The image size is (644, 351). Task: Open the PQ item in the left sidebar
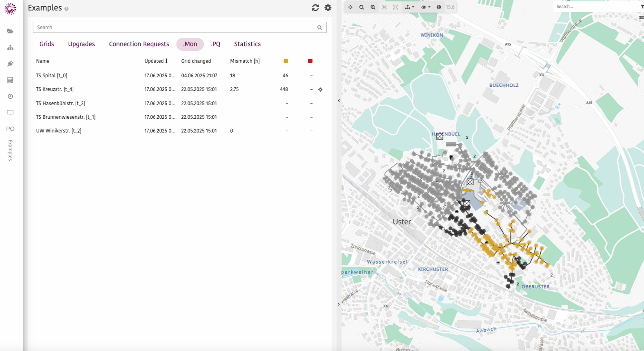tap(10, 129)
